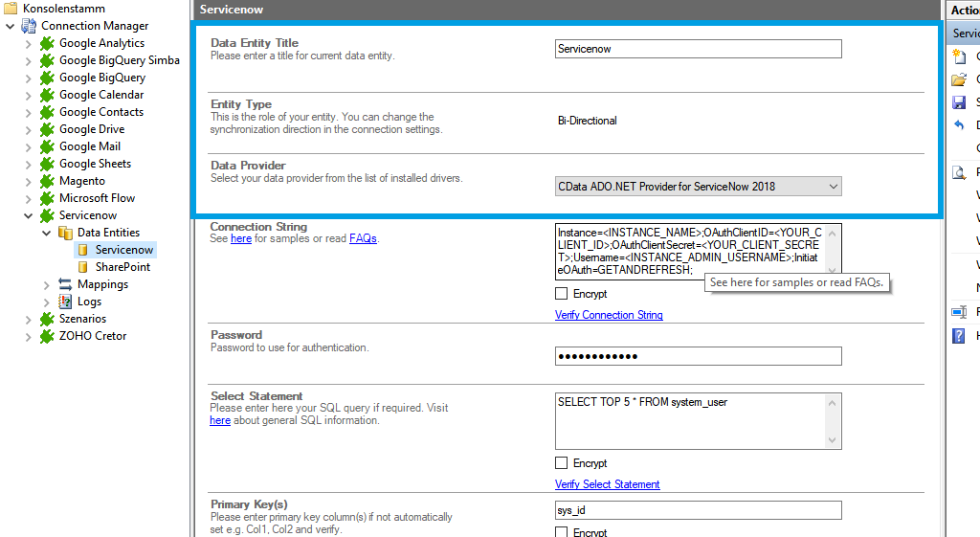This screenshot has height=537, width=980.
Task: Click the Google Mail connection icon
Action: tap(47, 146)
